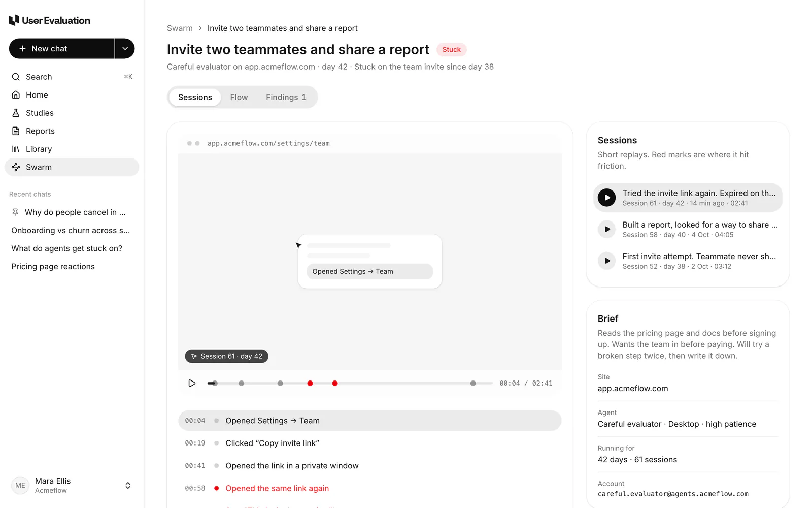Viewport: 812px width, 508px height.
Task: Switch to the Findings 1 tab
Action: [286, 97]
